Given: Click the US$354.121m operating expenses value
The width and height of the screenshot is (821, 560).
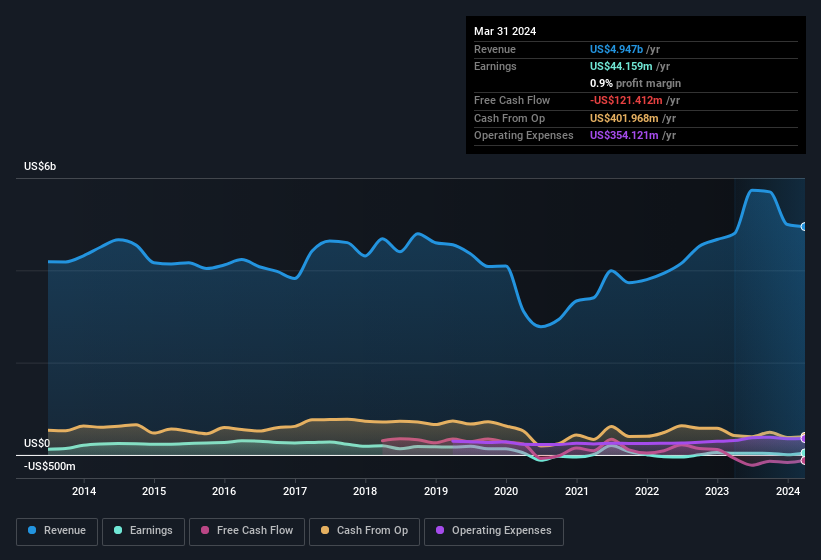Looking at the screenshot, I should pyautogui.click(x=624, y=136).
